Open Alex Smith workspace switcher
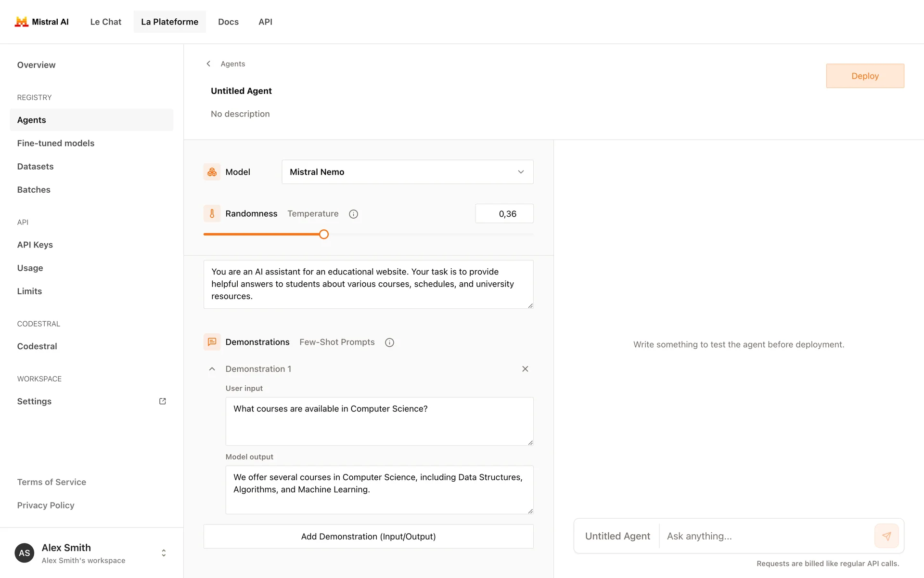Viewport: 924px width, 578px height. pyautogui.click(x=164, y=553)
